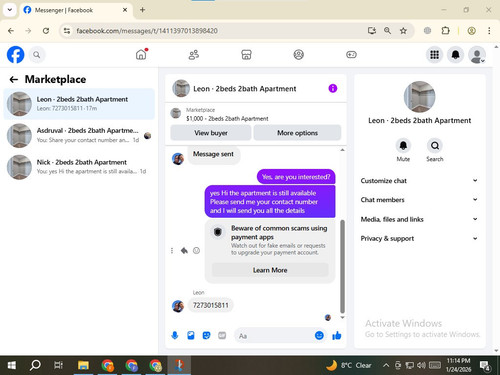Screen dimensions: 500x375
Task: Open a new browser tab
Action: pyautogui.click(x=142, y=10)
